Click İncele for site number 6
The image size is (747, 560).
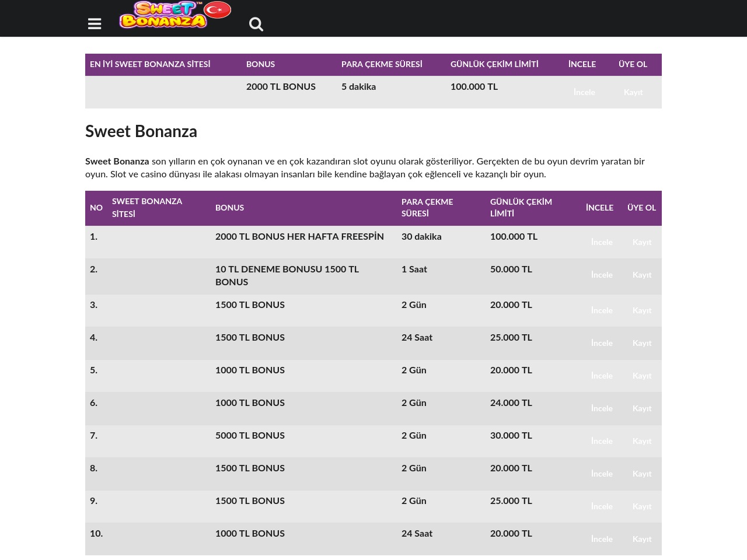(x=602, y=409)
